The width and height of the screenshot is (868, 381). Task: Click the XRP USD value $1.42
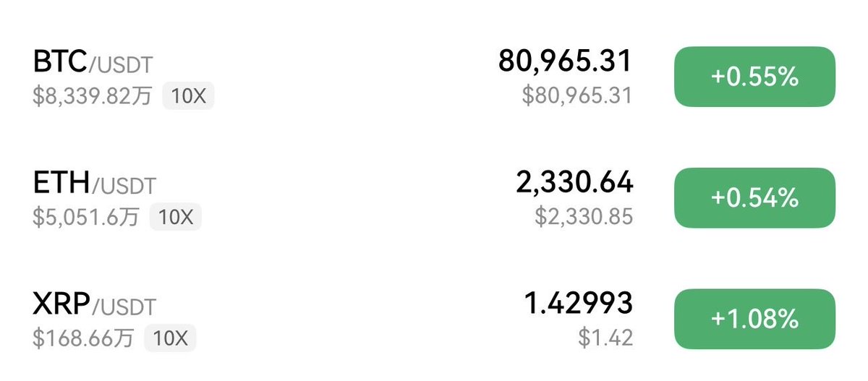tap(605, 338)
